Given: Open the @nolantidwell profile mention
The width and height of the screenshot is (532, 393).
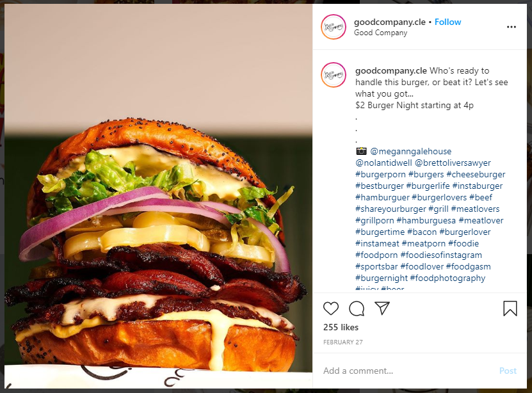Looking at the screenshot, I should [383, 163].
